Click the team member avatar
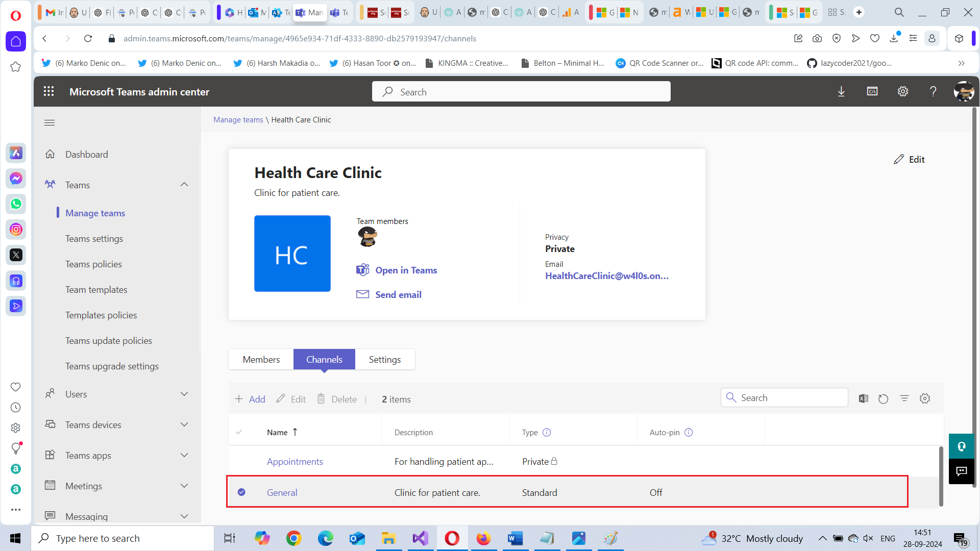This screenshot has height=551, width=980. point(367,237)
